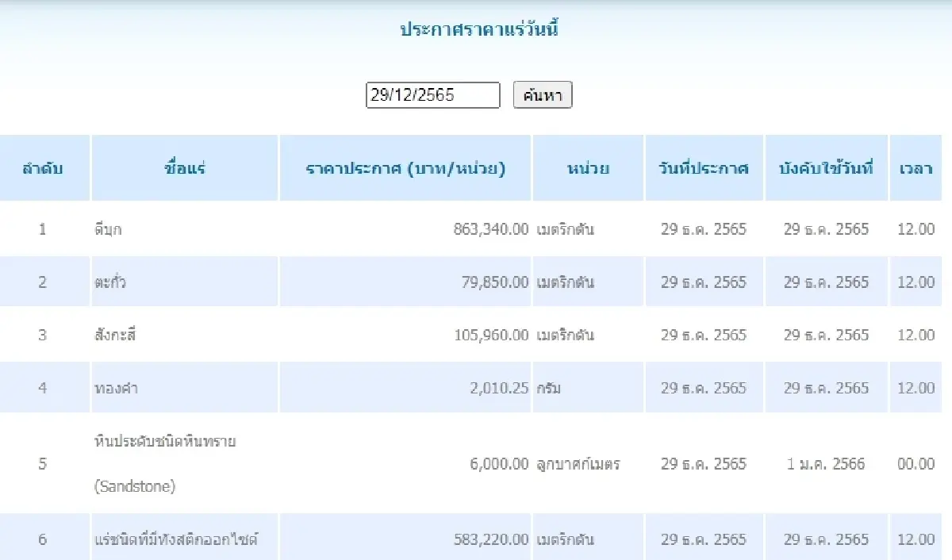Click the ชื่อแร่ column header

coord(185,168)
